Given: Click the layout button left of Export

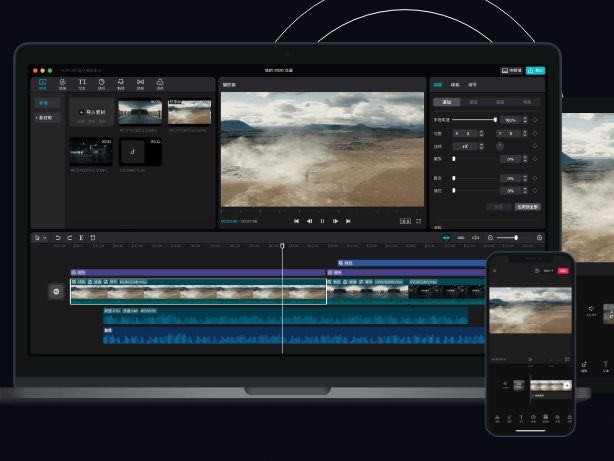Looking at the screenshot, I should [x=511, y=71].
